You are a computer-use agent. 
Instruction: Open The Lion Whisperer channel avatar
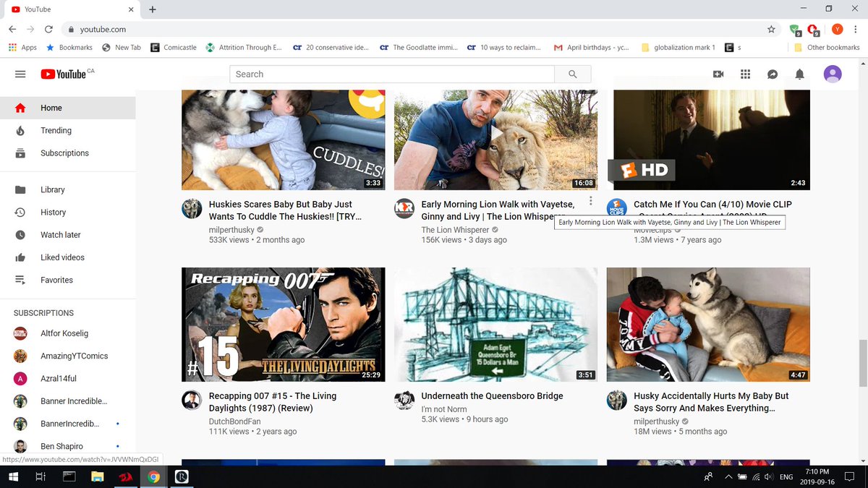pos(404,209)
